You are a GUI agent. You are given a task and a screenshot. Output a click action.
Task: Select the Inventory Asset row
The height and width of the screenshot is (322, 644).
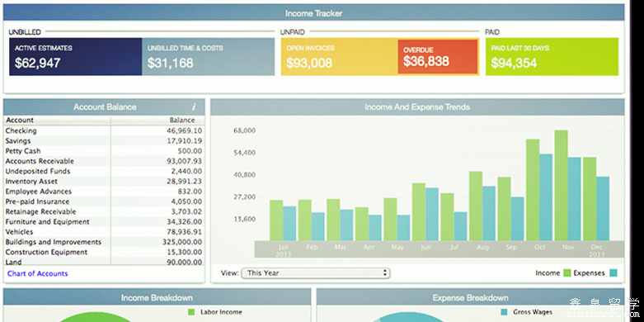click(x=104, y=182)
